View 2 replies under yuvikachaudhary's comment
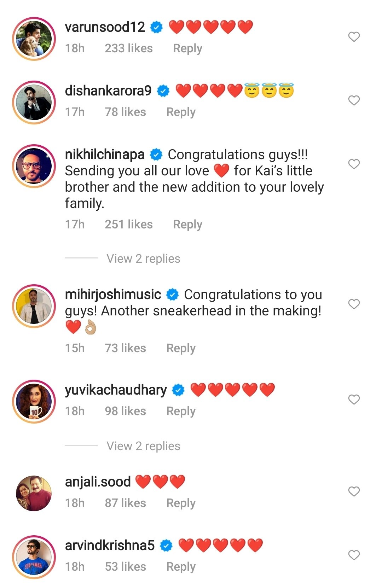382x588 pixels. coord(143,446)
